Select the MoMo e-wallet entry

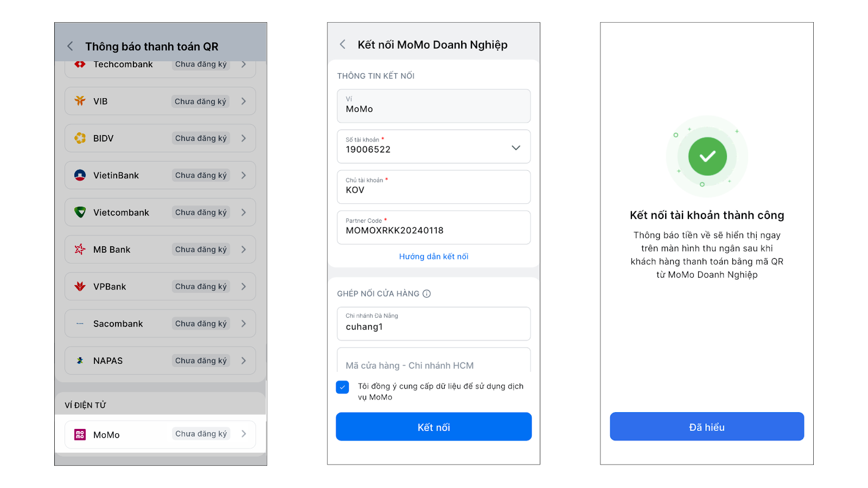[x=160, y=434]
